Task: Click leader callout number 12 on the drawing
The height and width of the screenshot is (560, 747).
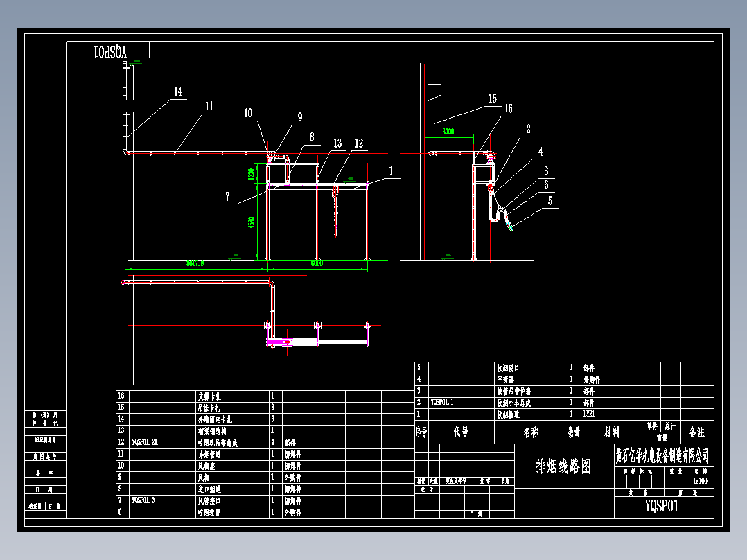Action: (359, 143)
